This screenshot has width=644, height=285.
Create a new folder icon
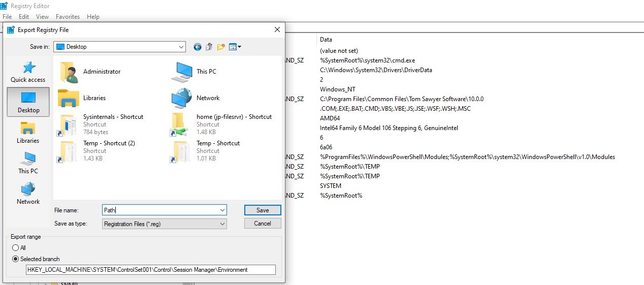(221, 47)
